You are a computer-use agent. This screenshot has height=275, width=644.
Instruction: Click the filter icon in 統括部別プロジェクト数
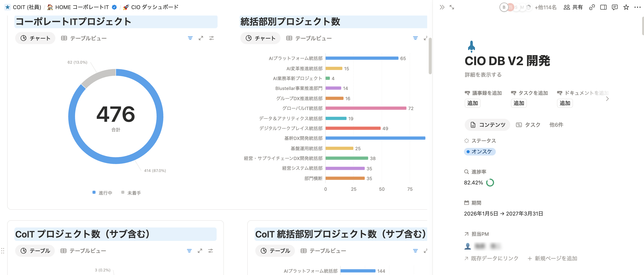415,38
